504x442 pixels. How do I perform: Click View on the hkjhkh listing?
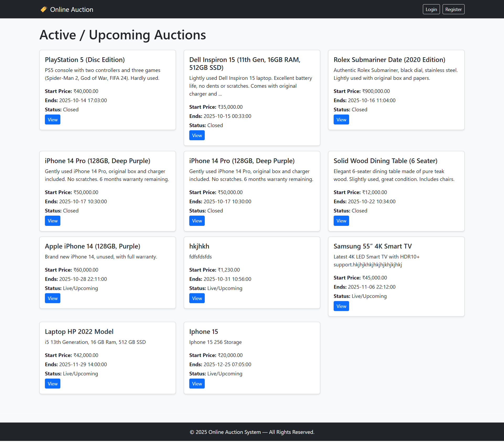pos(197,298)
